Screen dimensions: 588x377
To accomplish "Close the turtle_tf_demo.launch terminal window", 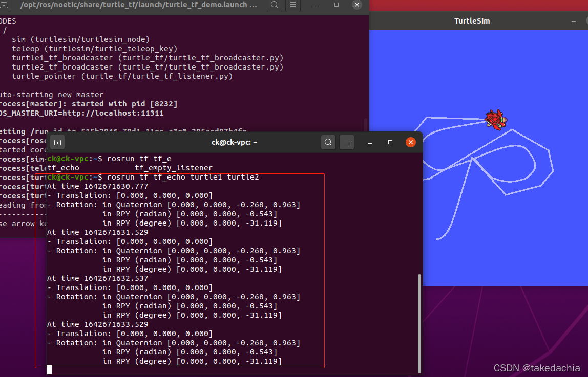I will tap(357, 5).
